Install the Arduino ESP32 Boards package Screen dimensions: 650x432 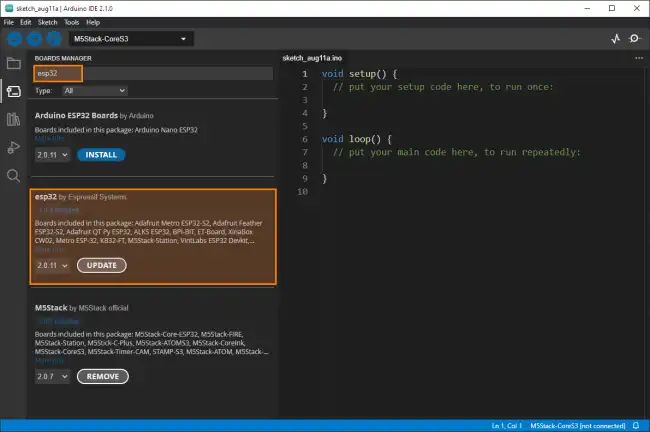[101, 155]
